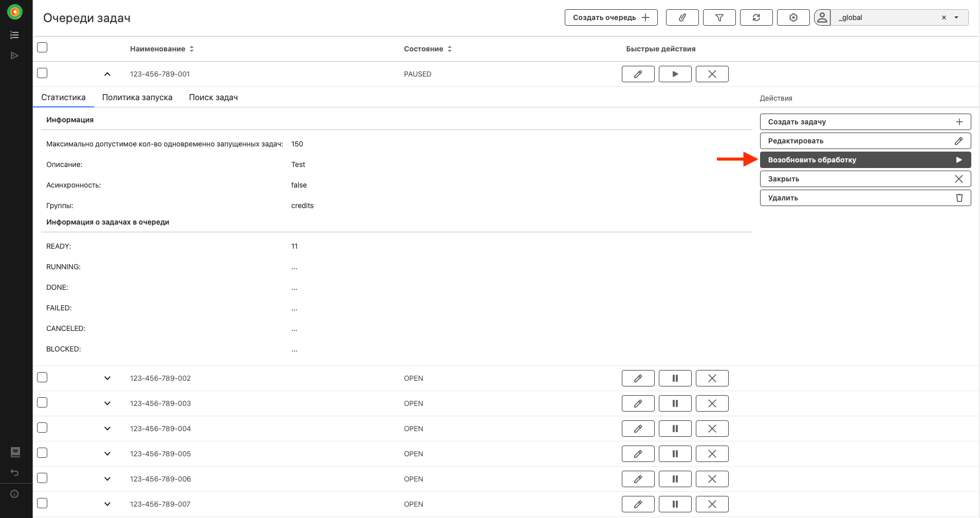Switch to Политика запуска tab

coord(137,98)
